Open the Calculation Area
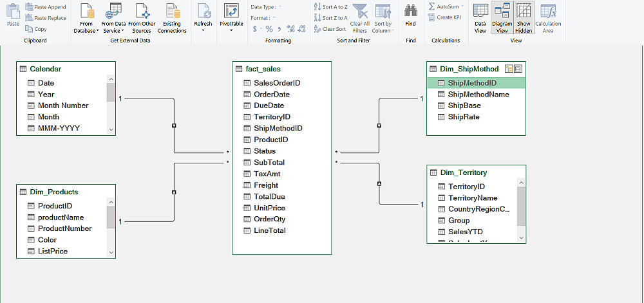This screenshot has width=644, height=303. coord(548,18)
